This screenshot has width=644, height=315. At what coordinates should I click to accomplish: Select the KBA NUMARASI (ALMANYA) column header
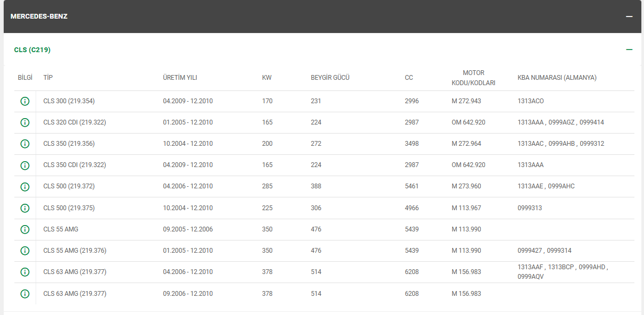(x=557, y=78)
